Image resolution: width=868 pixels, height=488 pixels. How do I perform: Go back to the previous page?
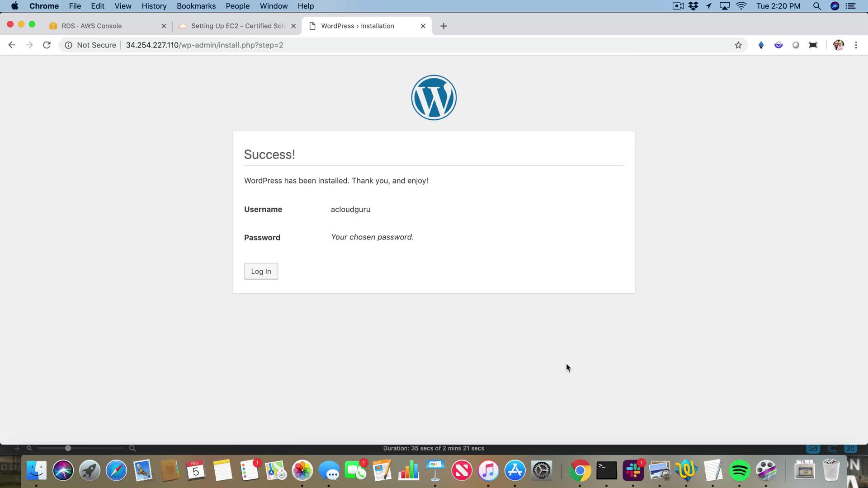pyautogui.click(x=12, y=45)
